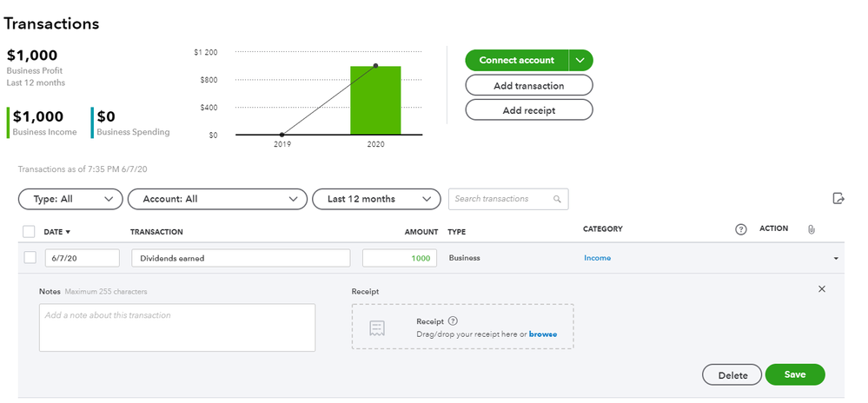Click the receipt upload icon
The image size is (868, 403).
(x=377, y=327)
